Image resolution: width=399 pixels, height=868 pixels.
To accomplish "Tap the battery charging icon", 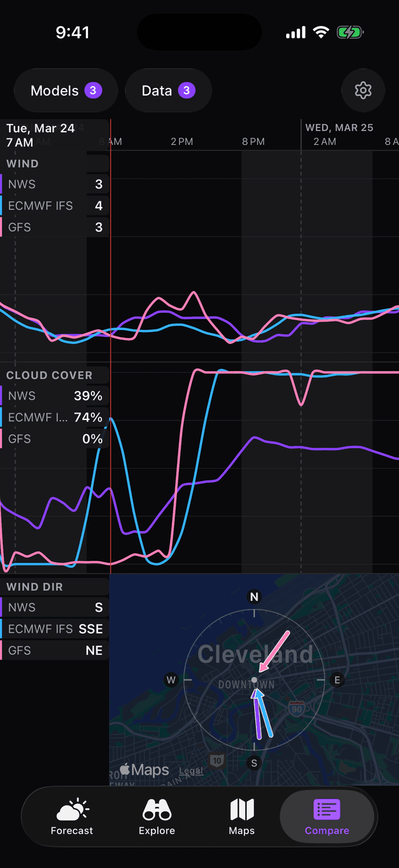I will [350, 32].
